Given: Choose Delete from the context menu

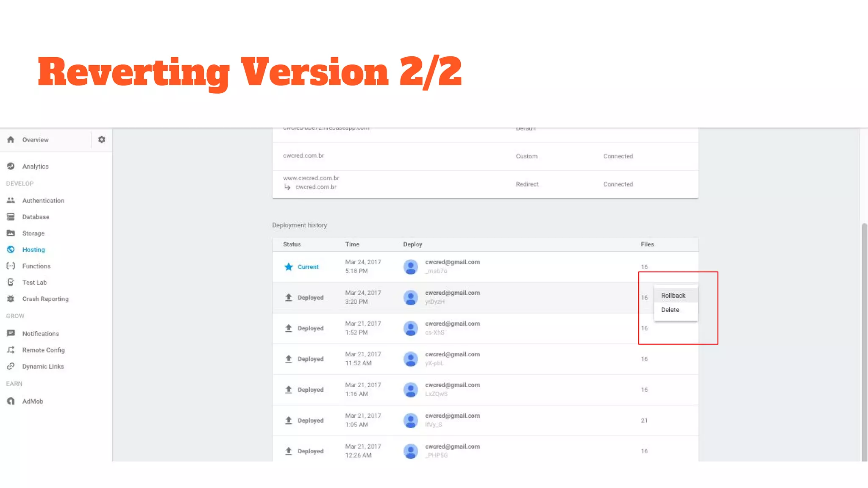Looking at the screenshot, I should pos(670,310).
